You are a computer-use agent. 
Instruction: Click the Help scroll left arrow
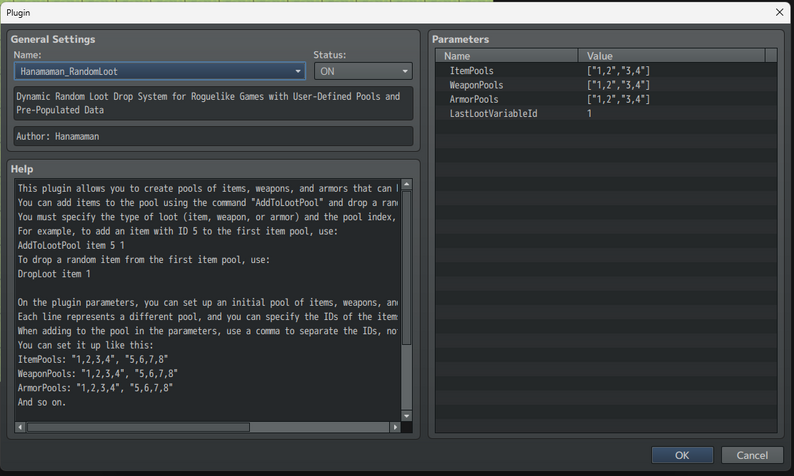pos(20,427)
